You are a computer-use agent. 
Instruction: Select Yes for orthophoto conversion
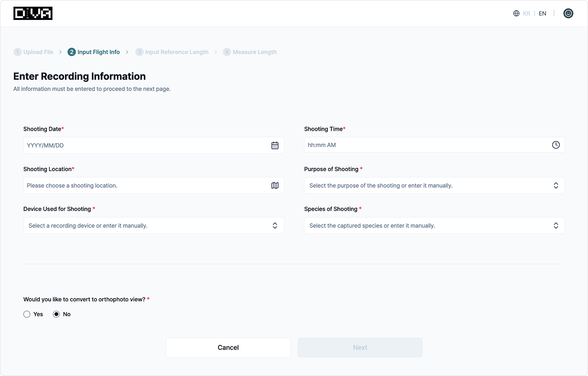click(27, 314)
